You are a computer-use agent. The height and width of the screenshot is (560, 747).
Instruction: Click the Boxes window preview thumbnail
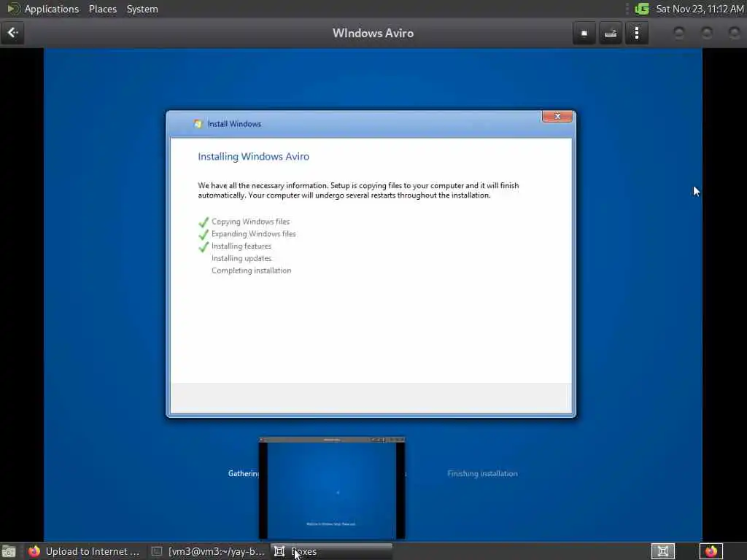tap(332, 488)
